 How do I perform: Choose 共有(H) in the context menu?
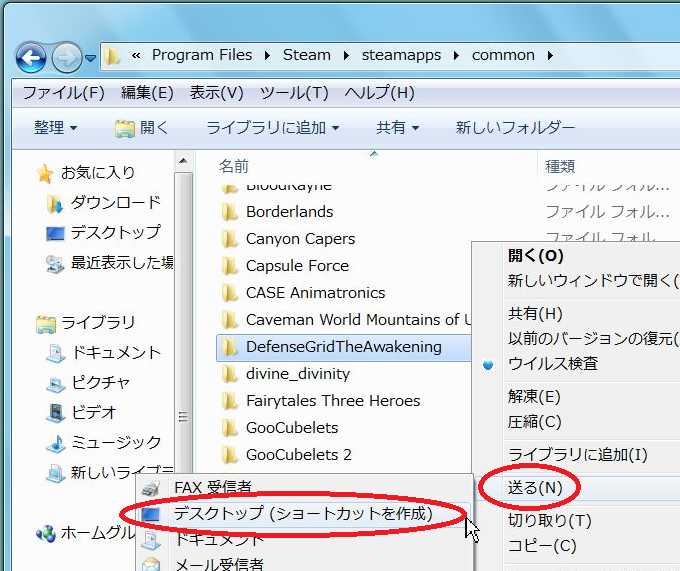click(x=535, y=313)
